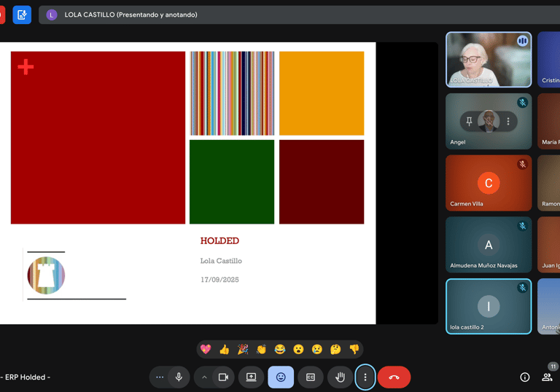Select Carmen Villa participant tile

[x=489, y=183]
